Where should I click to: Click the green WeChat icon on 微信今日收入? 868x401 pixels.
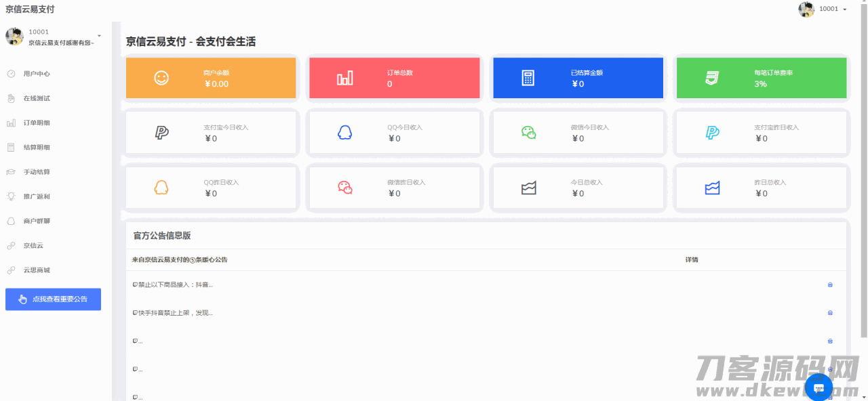(x=528, y=133)
